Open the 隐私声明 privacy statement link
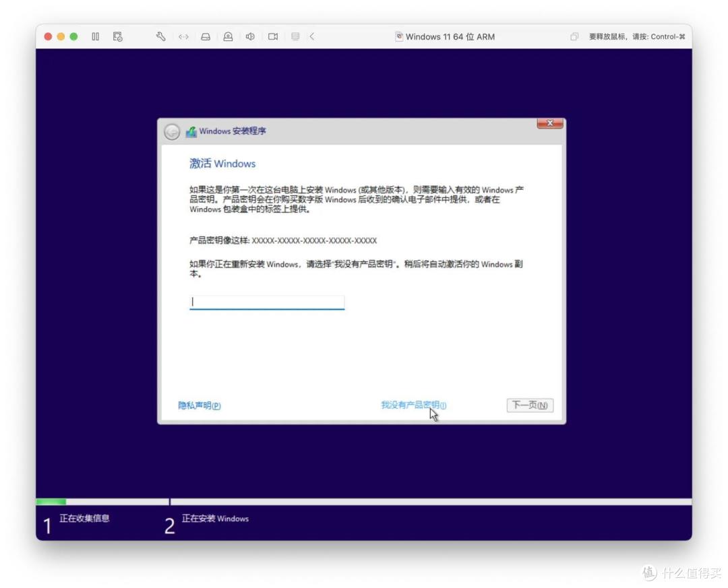 (x=199, y=405)
